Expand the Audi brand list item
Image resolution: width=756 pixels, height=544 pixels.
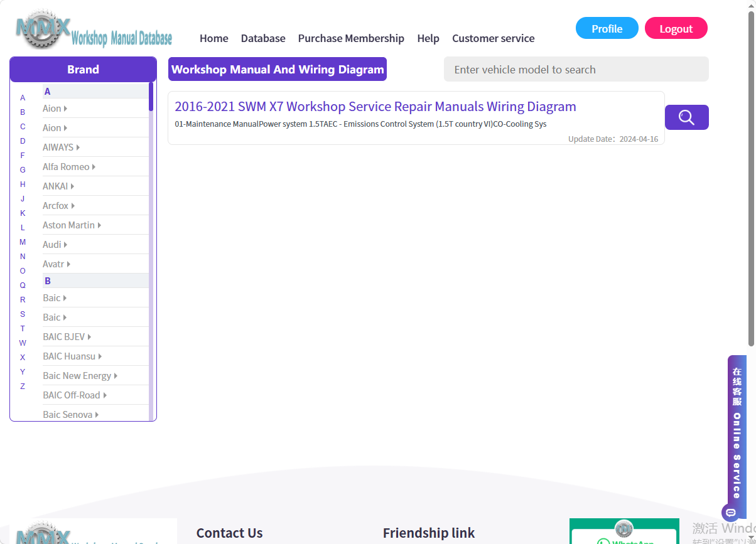55,245
